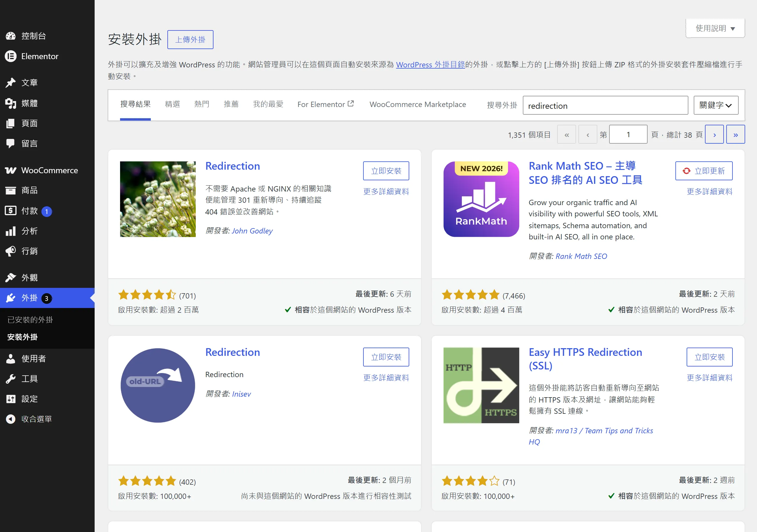757x532 pixels.
Task: Jump to last results page
Action: (736, 134)
